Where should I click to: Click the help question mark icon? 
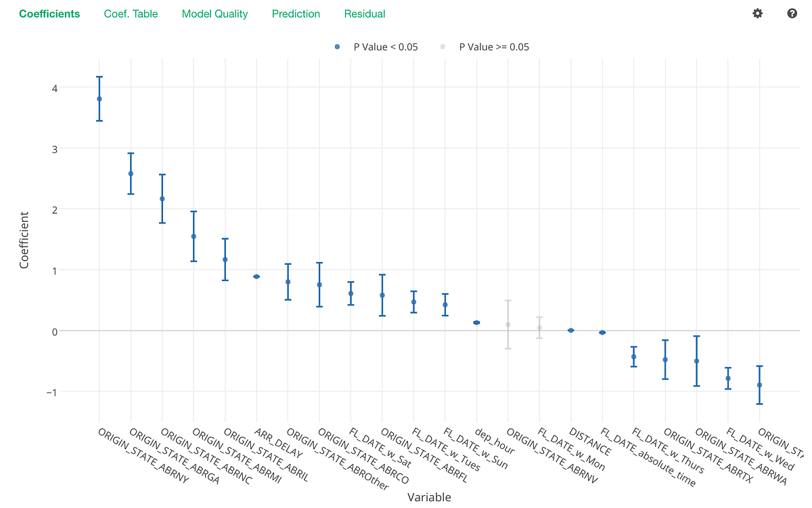tap(792, 14)
